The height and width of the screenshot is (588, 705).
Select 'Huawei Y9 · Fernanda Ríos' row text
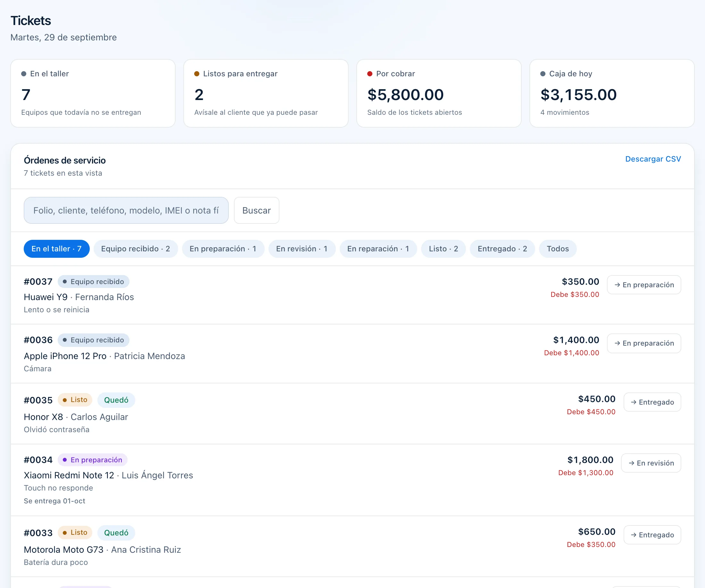pos(79,297)
